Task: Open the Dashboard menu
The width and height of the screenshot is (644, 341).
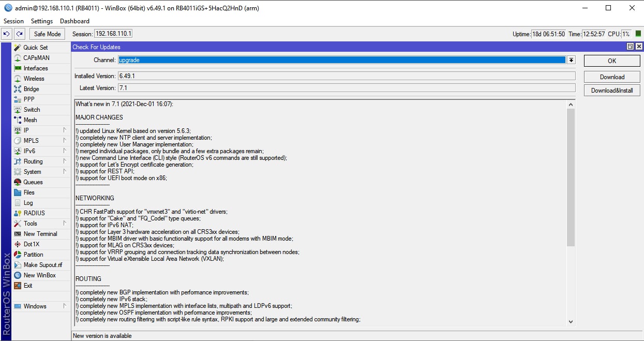Action: (x=74, y=21)
